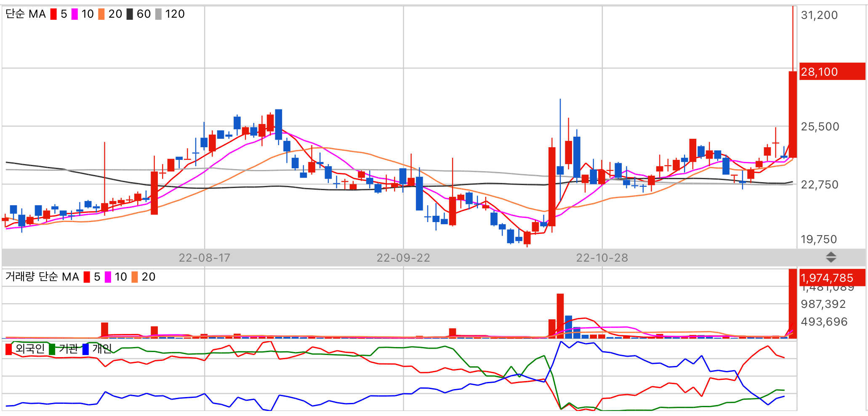Click the 19,750 price axis label
868x416 pixels.
819,239
